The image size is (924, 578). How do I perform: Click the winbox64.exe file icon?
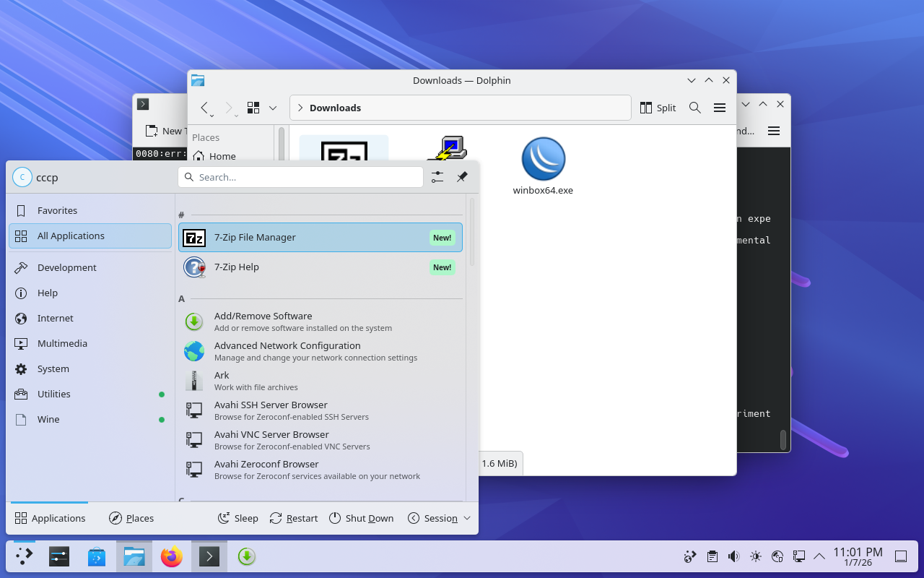[543, 160]
